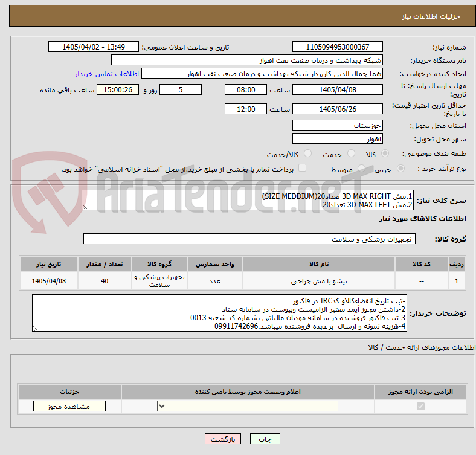Click the تعداد / مقدار column header

tap(105, 264)
